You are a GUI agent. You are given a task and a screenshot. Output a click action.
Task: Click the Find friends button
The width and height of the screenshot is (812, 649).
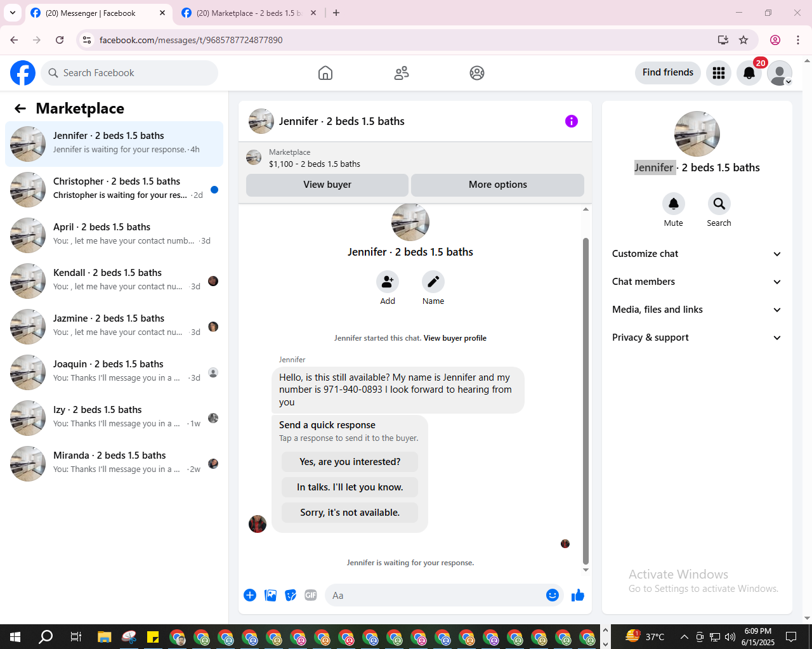(668, 73)
